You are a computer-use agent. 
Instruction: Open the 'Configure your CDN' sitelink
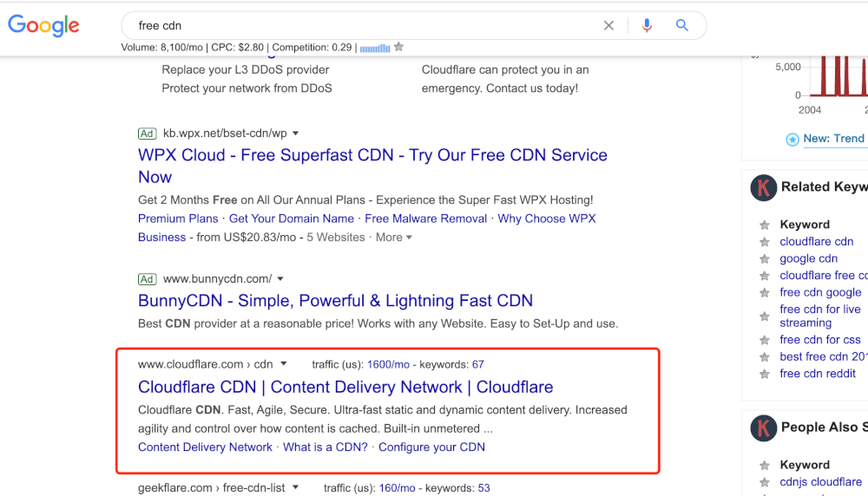click(431, 447)
